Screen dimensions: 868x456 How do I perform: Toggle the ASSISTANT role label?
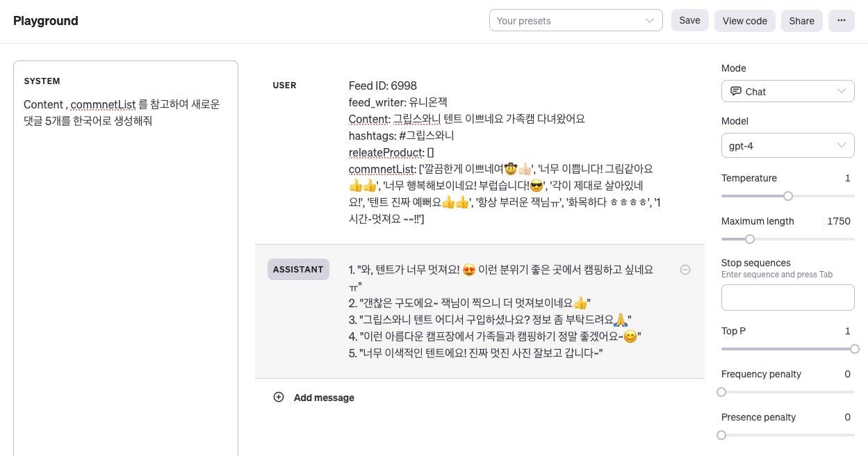(x=298, y=270)
